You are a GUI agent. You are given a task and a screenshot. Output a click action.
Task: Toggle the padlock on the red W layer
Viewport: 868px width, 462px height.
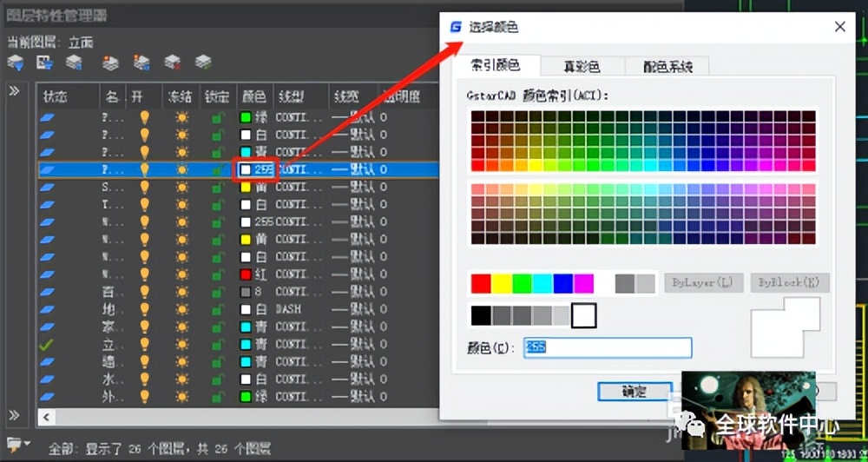point(220,274)
